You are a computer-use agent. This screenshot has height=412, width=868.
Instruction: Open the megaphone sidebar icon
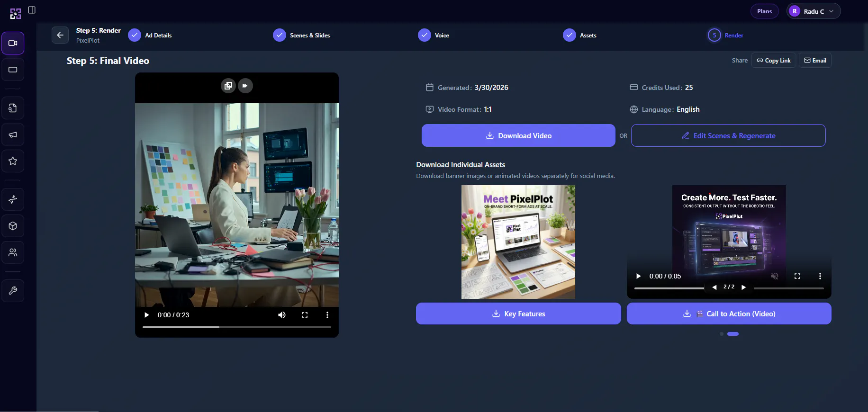[x=13, y=135]
